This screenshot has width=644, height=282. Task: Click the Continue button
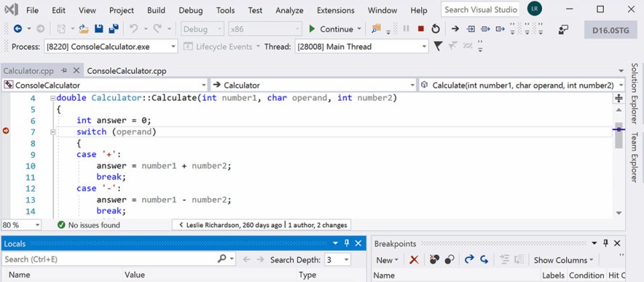331,29
